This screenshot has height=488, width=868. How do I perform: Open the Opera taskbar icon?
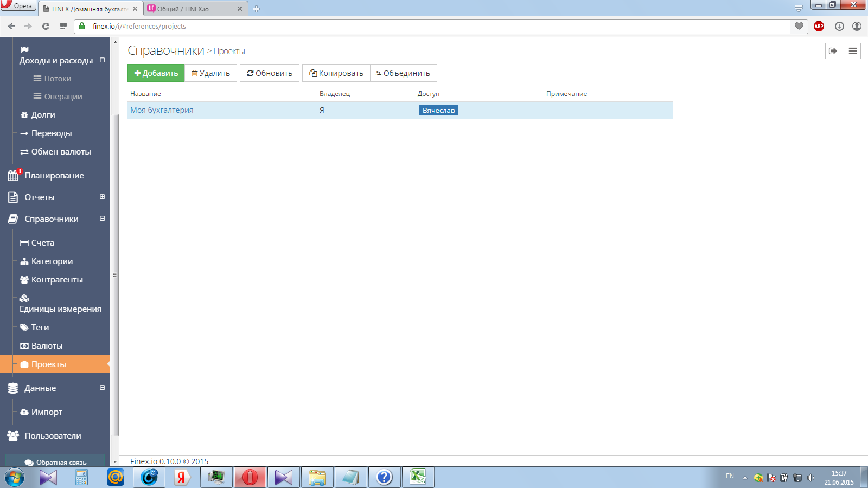(250, 477)
